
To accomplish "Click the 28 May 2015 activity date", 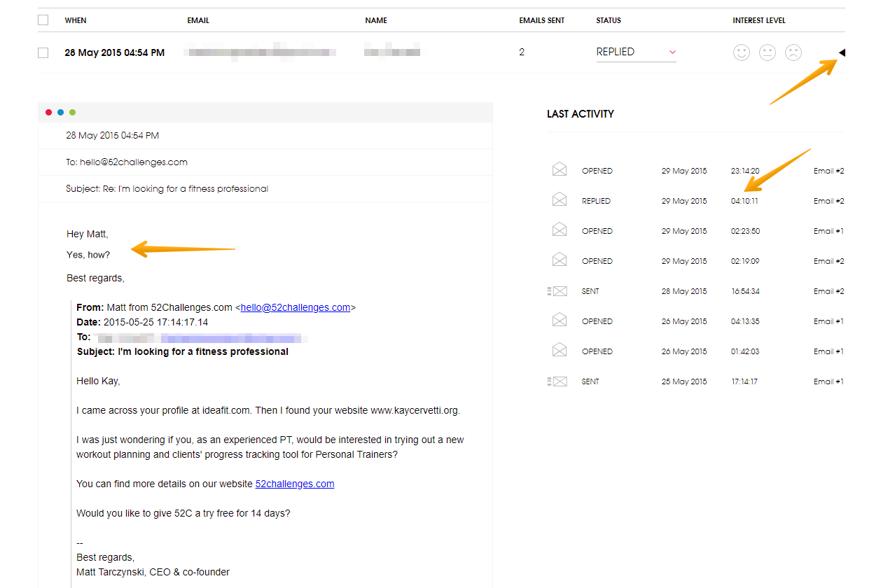I will point(684,291).
